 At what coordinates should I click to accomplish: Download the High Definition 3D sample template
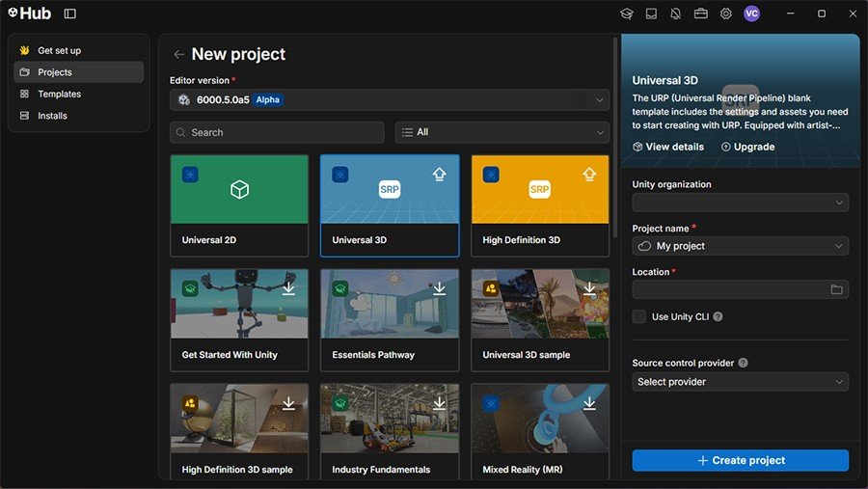point(288,403)
